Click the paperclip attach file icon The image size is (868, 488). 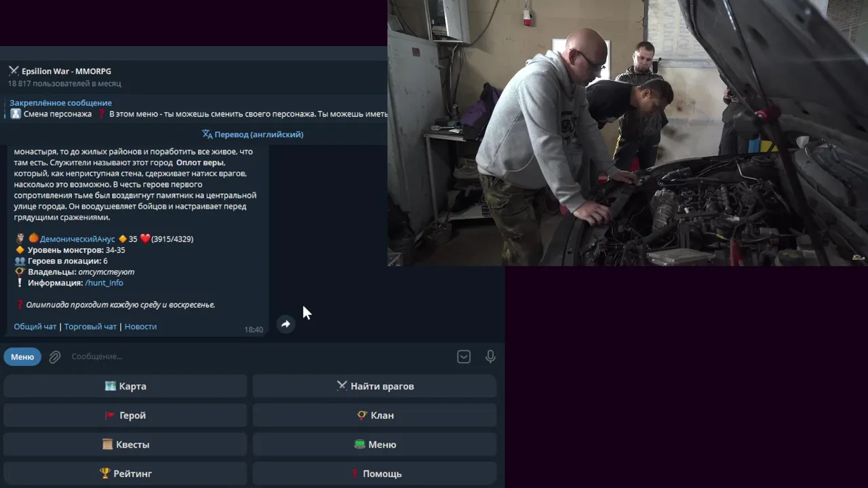coord(55,357)
